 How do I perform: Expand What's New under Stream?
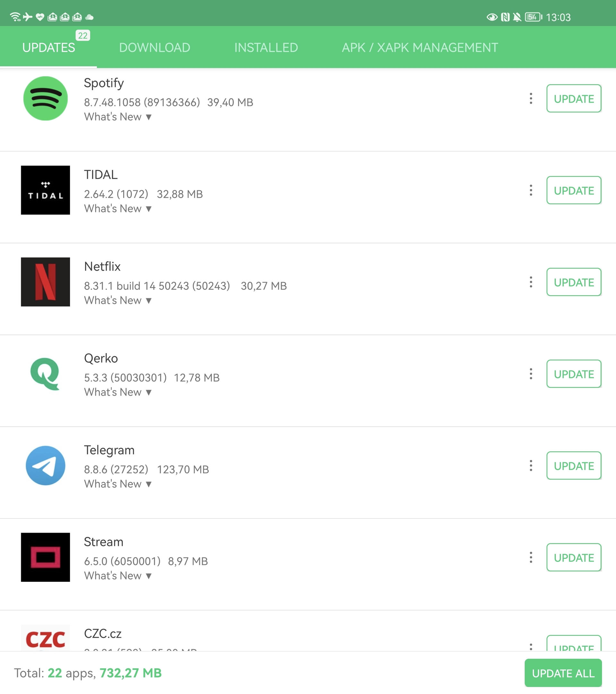[x=117, y=576]
